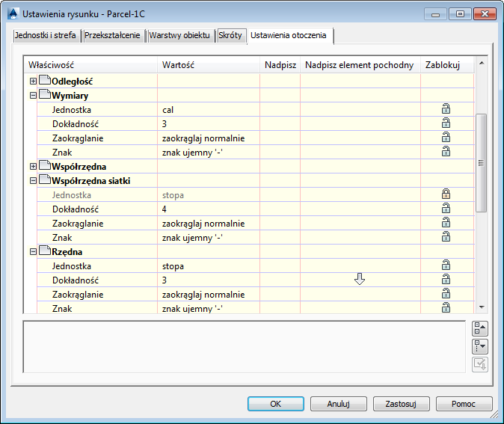Image resolution: width=504 pixels, height=424 pixels.
Task: Click the Wymiary folder icon
Action: pos(45,94)
